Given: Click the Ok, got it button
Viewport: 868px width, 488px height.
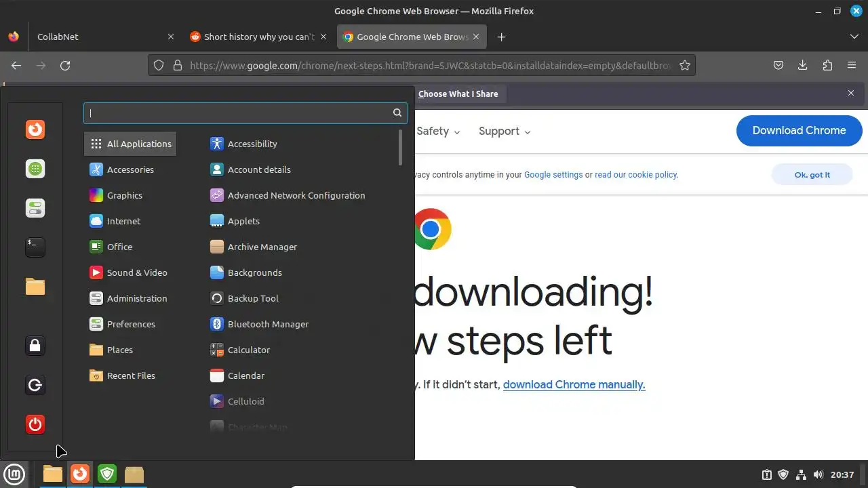Looking at the screenshot, I should [x=812, y=175].
